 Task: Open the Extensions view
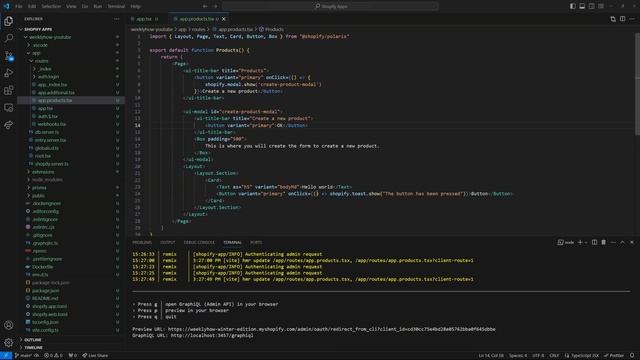[x=9, y=90]
